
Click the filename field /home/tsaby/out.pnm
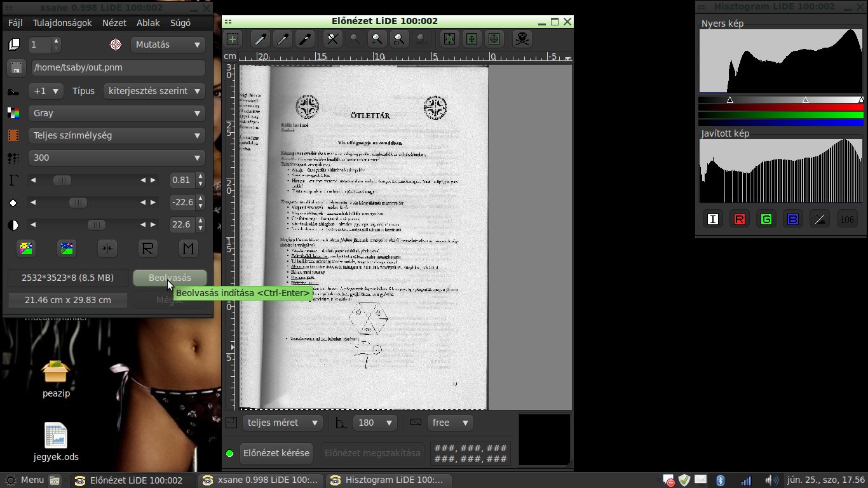point(118,68)
